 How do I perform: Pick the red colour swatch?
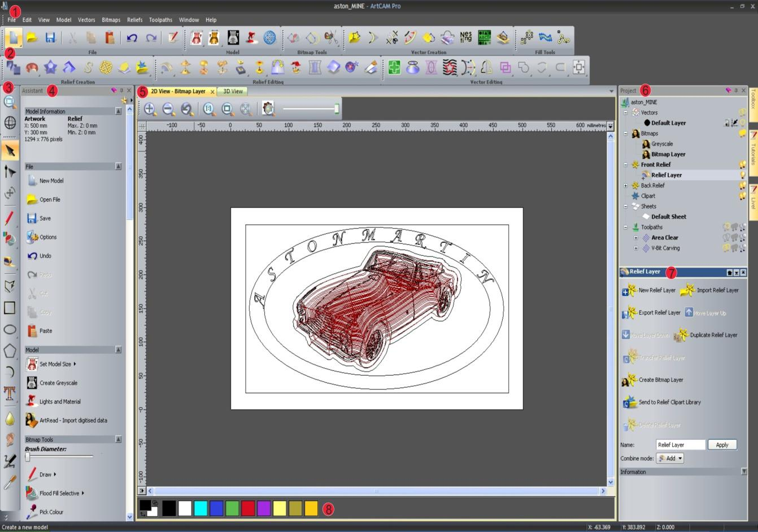[248, 508]
